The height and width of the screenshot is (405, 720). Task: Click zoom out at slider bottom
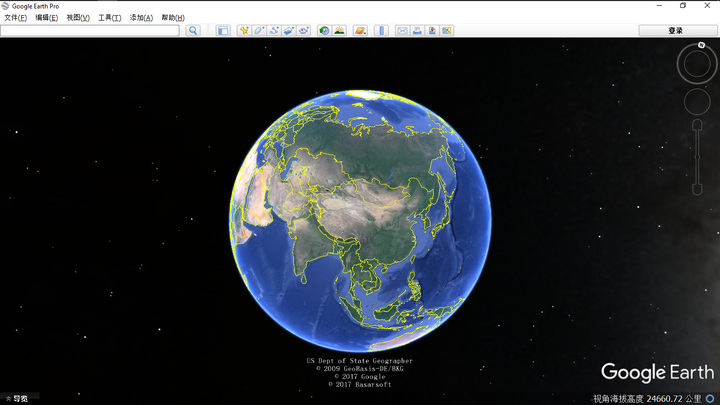coord(697,190)
